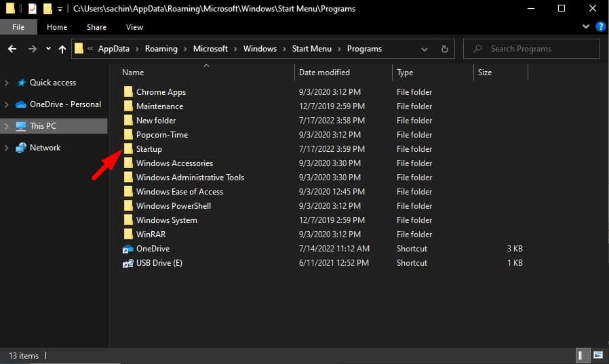Open the File menu

pyautogui.click(x=18, y=27)
